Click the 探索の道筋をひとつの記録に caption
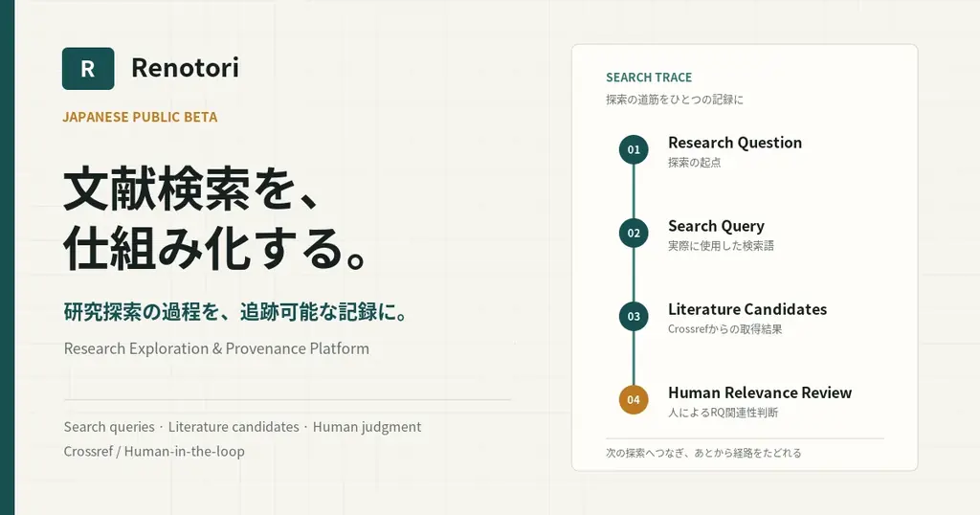 pyautogui.click(x=675, y=100)
